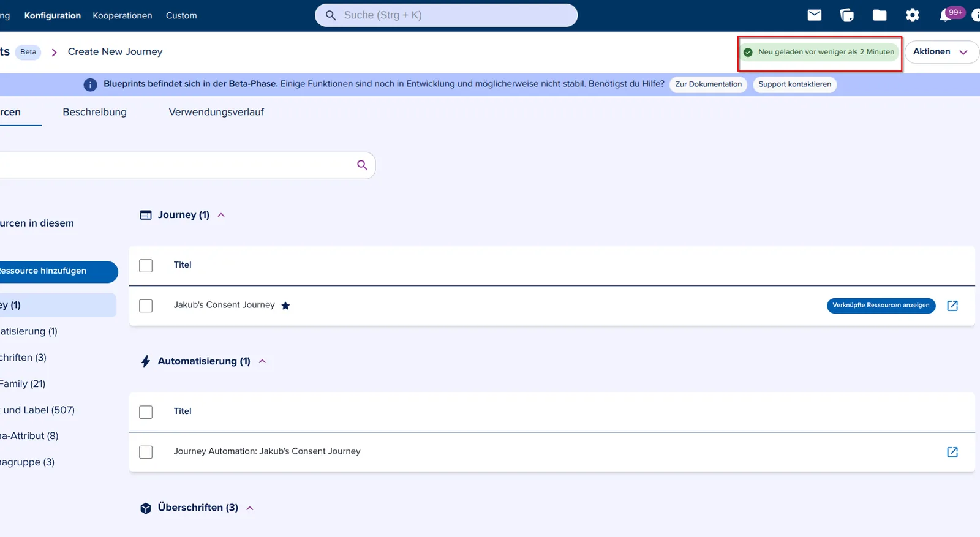Click Ressource hinzufügen button
980x537 pixels.
[58, 272]
